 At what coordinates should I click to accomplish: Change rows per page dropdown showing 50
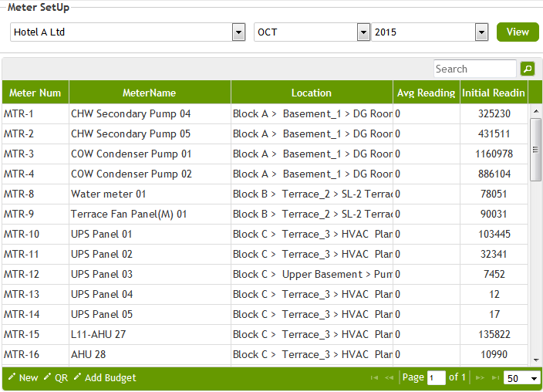(523, 378)
